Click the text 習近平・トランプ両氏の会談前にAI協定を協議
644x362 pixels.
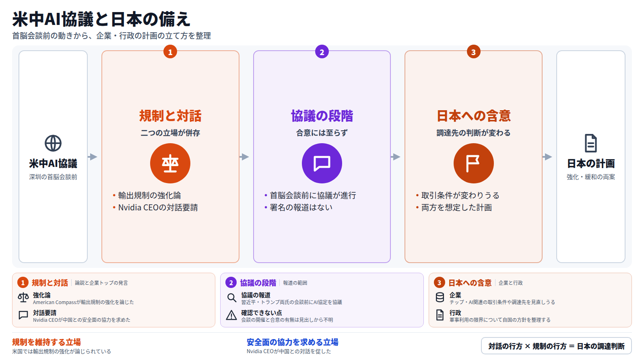tap(291, 302)
